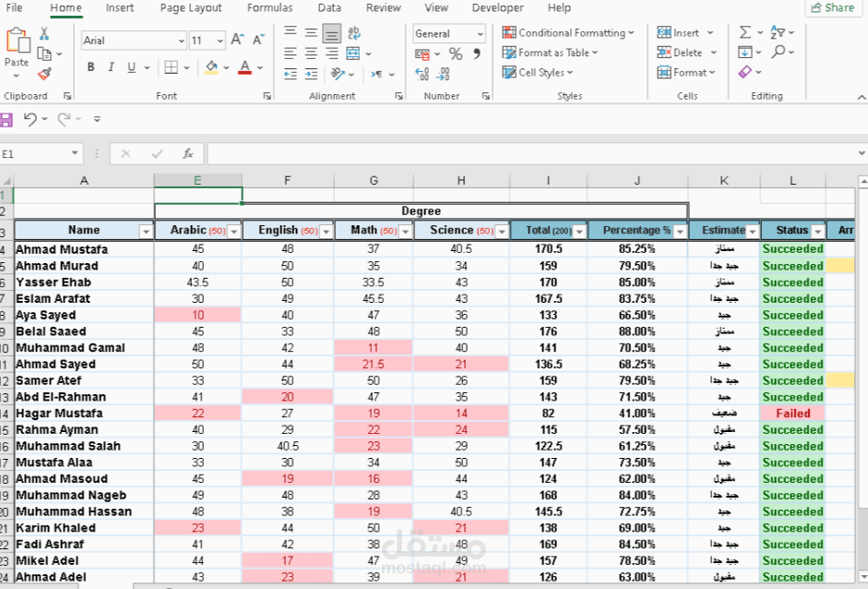
Task: Apply Percent Style to selection
Action: [456, 54]
